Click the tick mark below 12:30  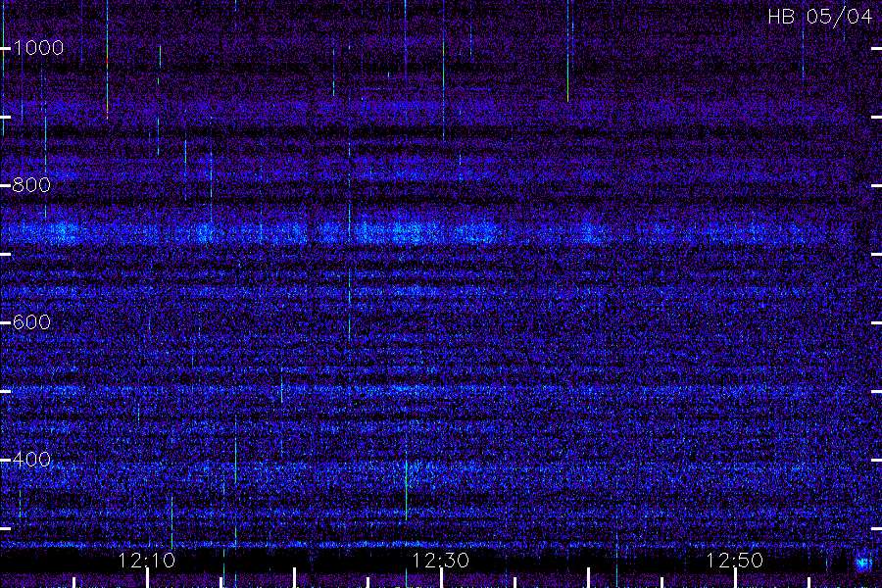click(x=441, y=578)
